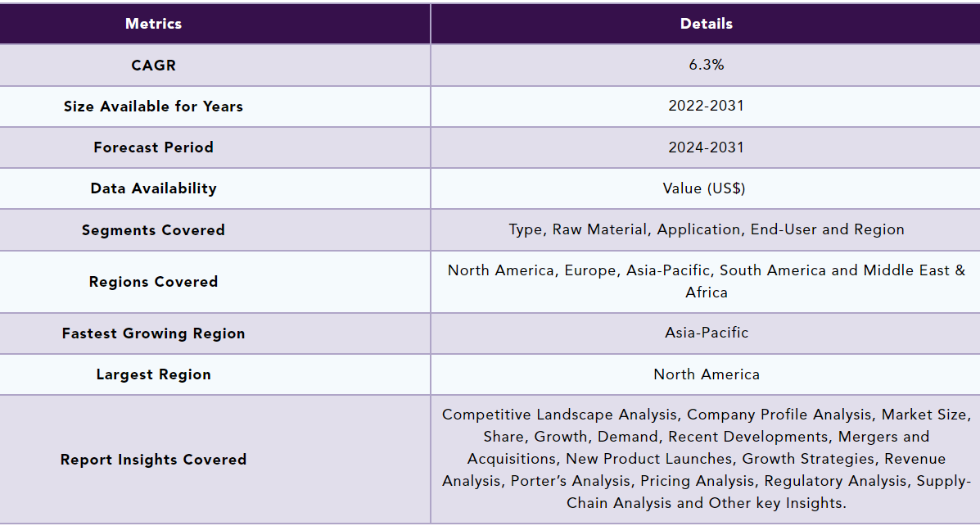The width and height of the screenshot is (980, 526).
Task: Click the 2022-2031 value cell
Action: pos(706,107)
